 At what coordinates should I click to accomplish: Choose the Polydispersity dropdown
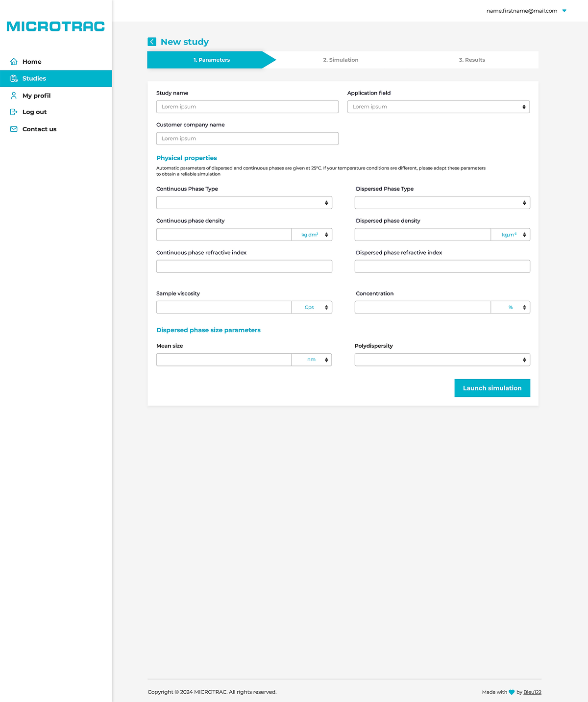(442, 360)
